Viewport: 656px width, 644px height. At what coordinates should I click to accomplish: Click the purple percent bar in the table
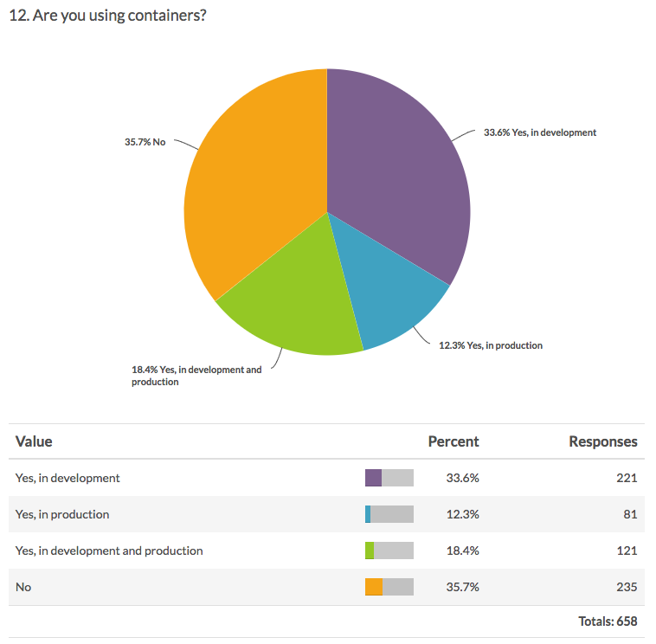tap(374, 478)
